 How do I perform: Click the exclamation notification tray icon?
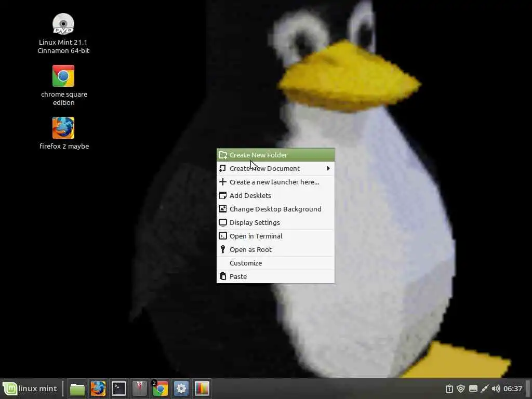tap(449, 389)
